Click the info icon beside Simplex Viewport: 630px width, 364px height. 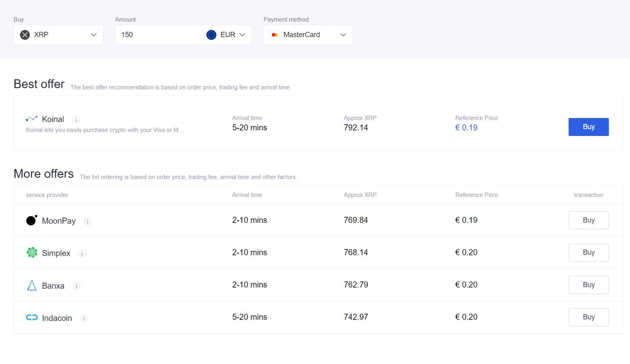point(82,254)
